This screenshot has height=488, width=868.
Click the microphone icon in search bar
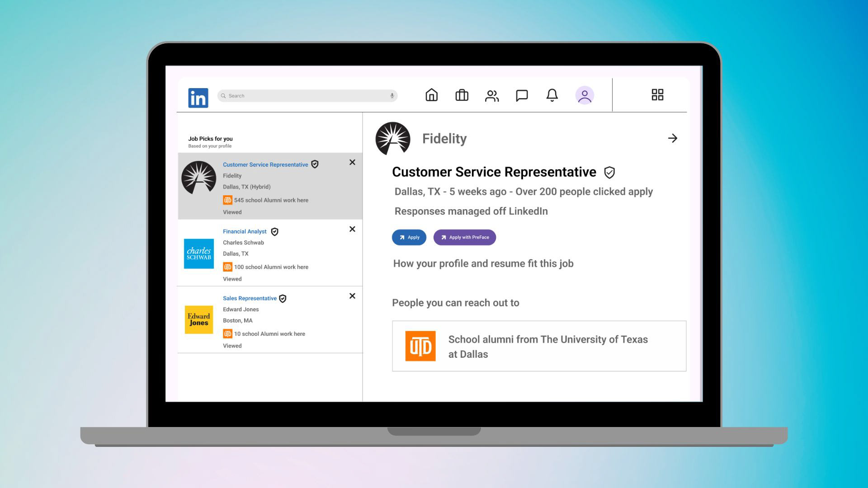[x=392, y=96]
